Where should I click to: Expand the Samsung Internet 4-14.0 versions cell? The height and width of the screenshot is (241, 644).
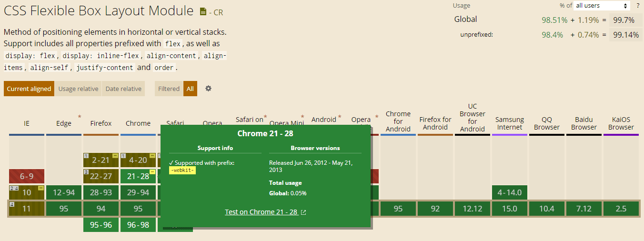[x=509, y=192]
